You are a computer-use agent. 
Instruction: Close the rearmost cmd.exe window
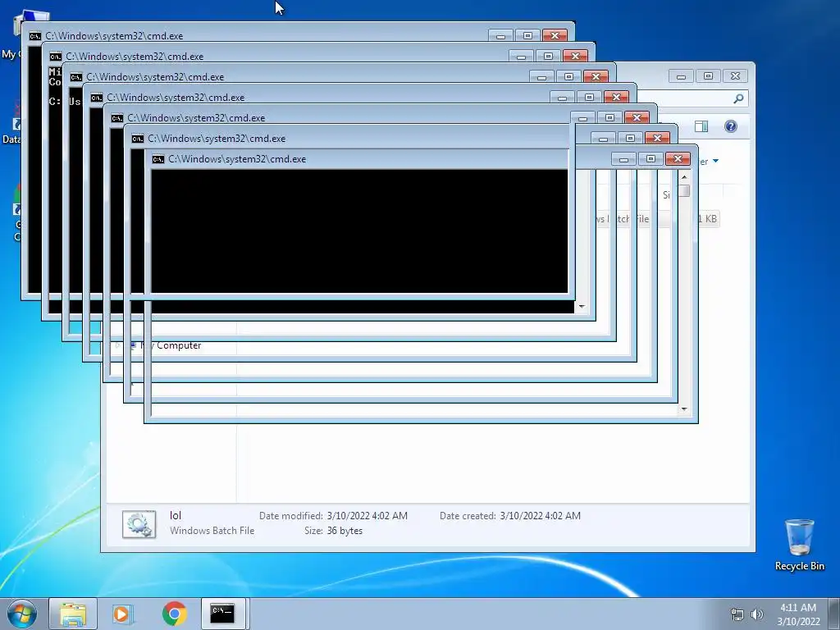pos(555,35)
